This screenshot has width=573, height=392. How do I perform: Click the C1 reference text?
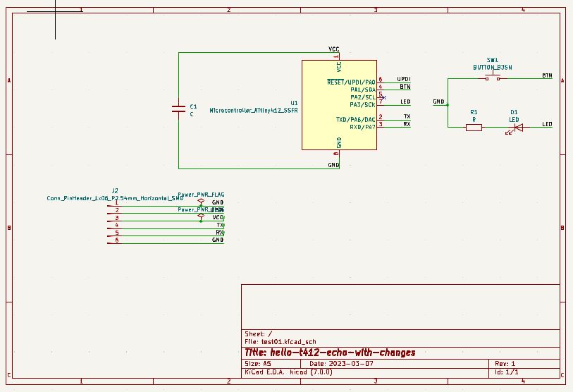pos(193,106)
